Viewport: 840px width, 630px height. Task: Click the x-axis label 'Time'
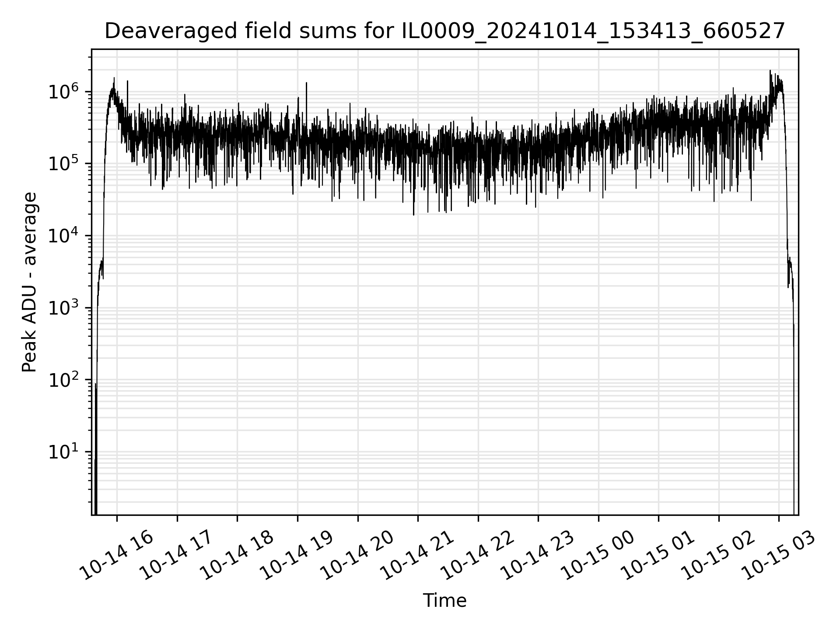point(444,601)
